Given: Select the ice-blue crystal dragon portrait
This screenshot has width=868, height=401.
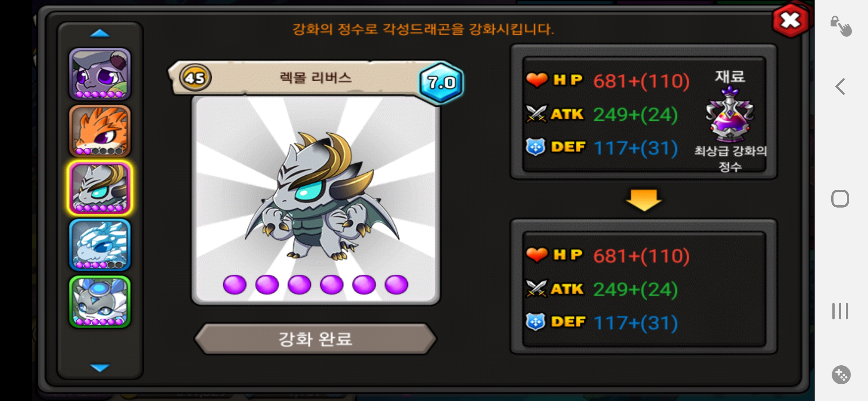Looking at the screenshot, I should [x=100, y=245].
